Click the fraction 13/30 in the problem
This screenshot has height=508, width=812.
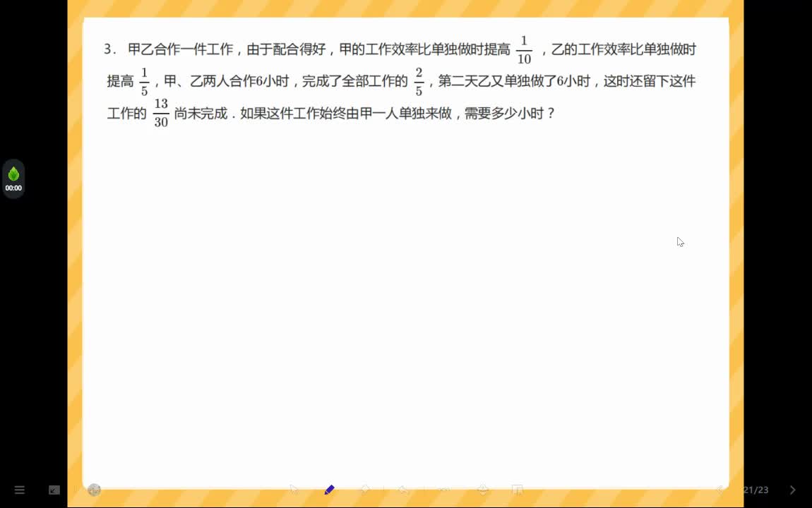click(161, 113)
